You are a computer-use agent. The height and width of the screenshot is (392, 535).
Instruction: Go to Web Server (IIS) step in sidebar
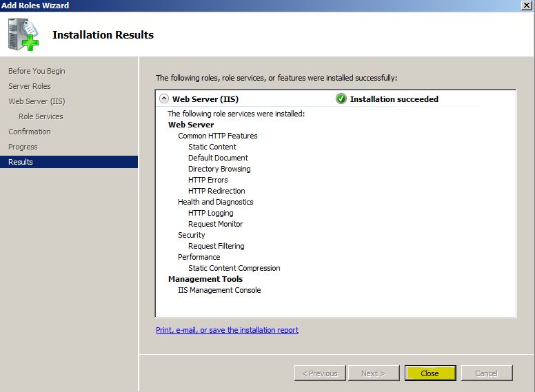(x=37, y=101)
